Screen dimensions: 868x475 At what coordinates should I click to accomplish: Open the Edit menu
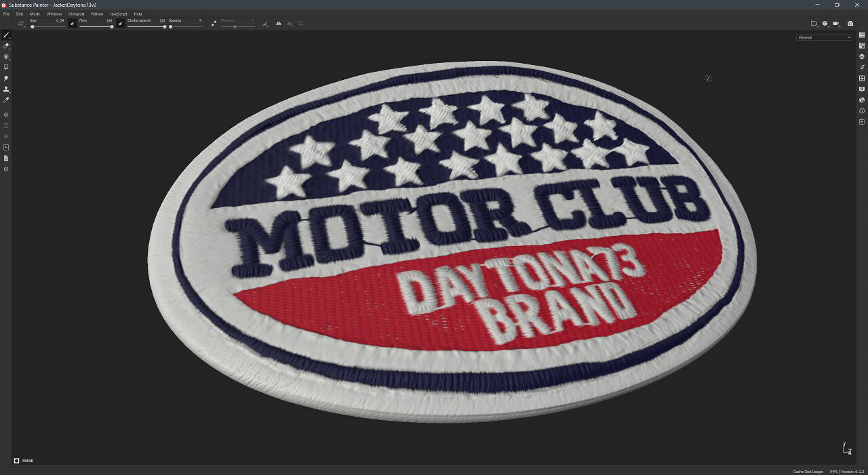(x=20, y=14)
